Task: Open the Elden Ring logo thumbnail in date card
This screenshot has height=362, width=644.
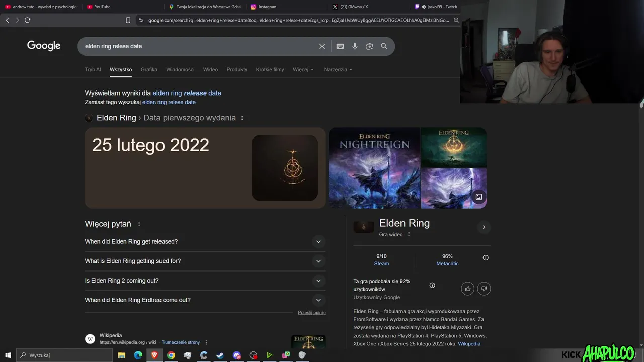Action: coord(285,168)
